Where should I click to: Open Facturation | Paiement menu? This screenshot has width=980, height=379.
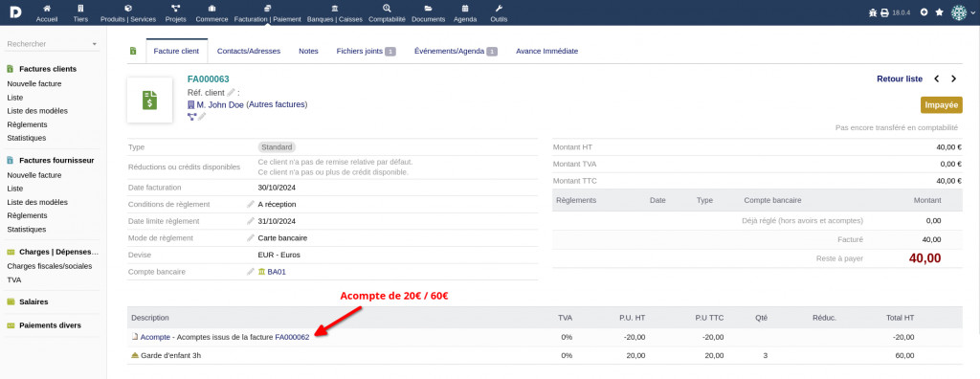coord(268,13)
